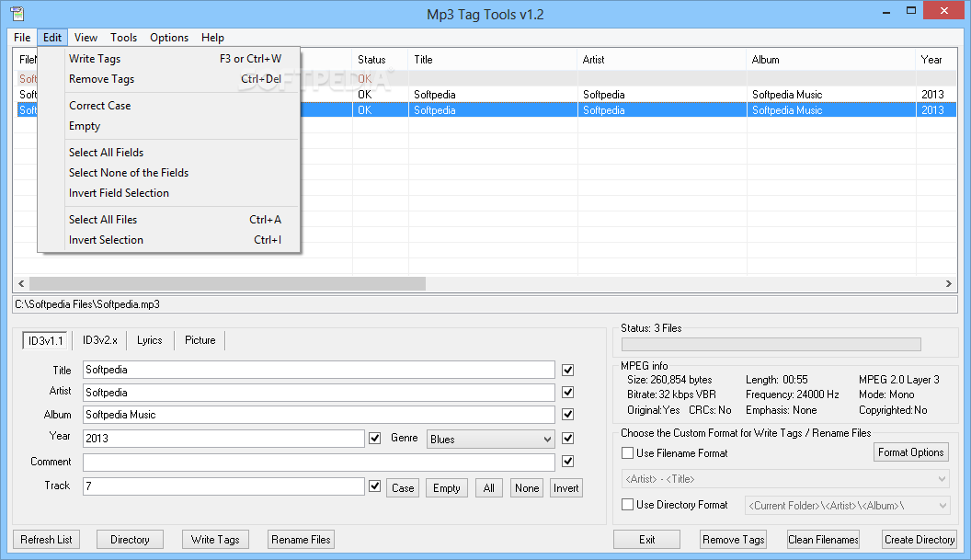Image resolution: width=971 pixels, height=560 pixels.
Task: Click the Rename Files button
Action: [301, 540]
